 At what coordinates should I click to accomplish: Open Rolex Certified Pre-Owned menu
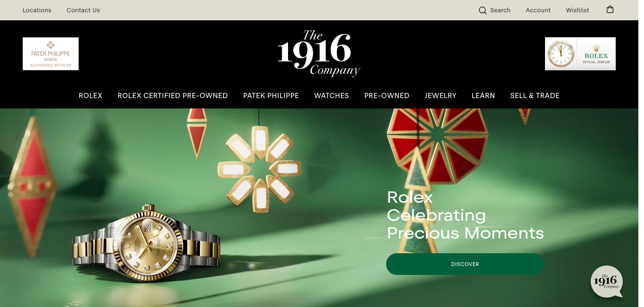(173, 96)
